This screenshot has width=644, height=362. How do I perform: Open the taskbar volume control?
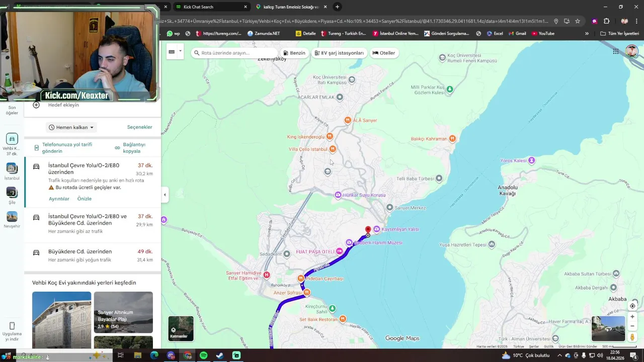(x=600, y=355)
